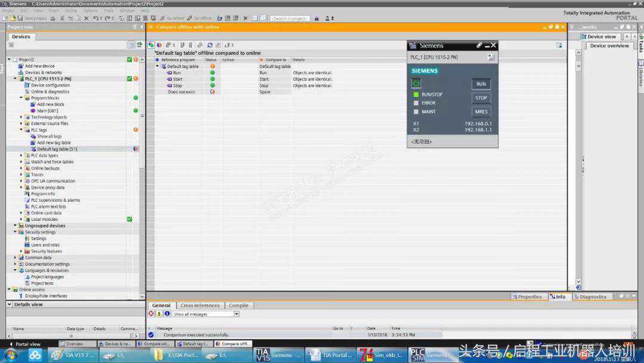Open Main [OB1] program block

click(47, 110)
